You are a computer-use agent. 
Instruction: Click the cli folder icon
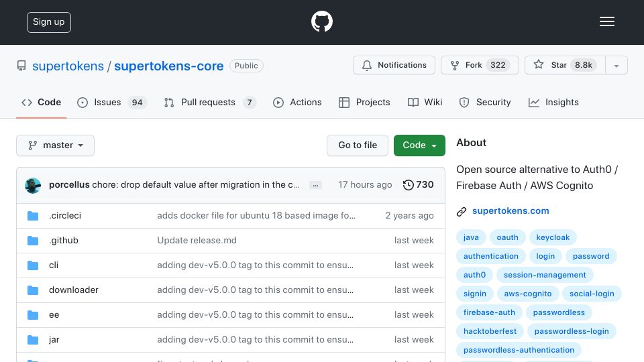click(x=33, y=265)
